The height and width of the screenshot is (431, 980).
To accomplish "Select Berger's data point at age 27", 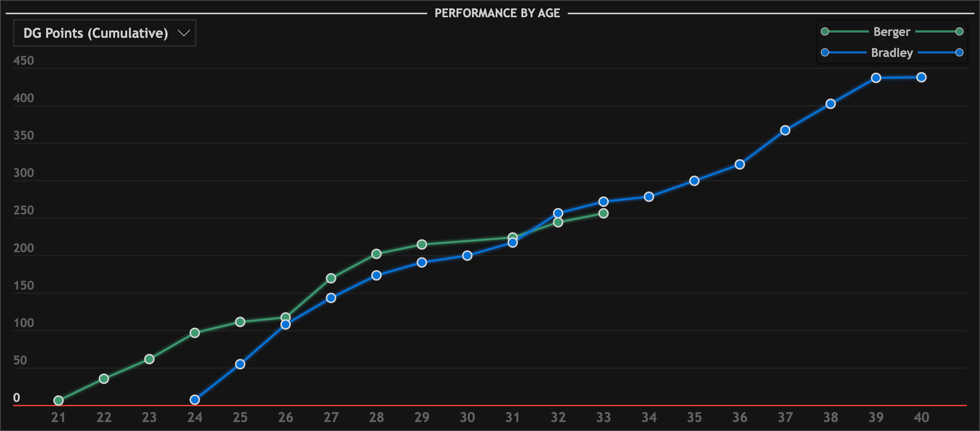I will [331, 278].
